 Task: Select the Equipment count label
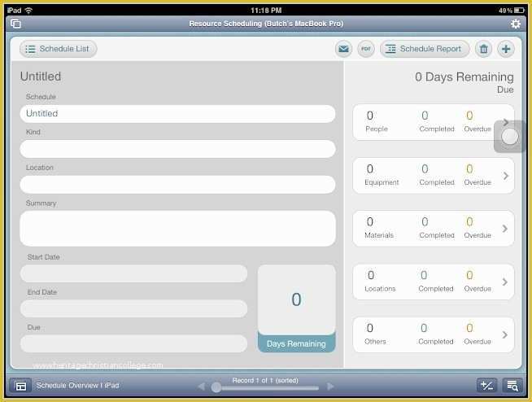382,182
